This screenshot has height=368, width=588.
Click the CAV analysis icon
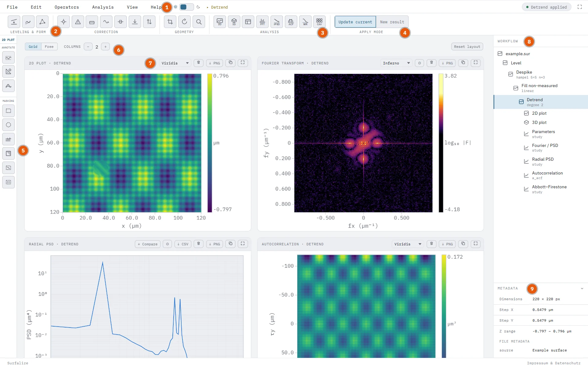(x=319, y=22)
